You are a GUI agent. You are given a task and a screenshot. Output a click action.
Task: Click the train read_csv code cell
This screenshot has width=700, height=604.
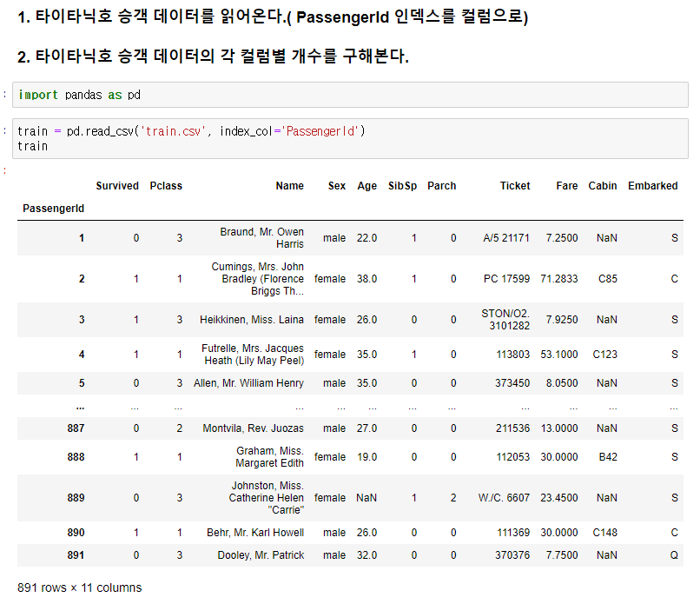pos(350,138)
